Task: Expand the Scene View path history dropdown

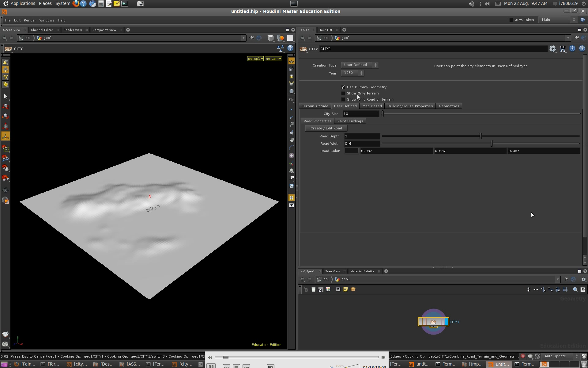Action: coord(243,38)
